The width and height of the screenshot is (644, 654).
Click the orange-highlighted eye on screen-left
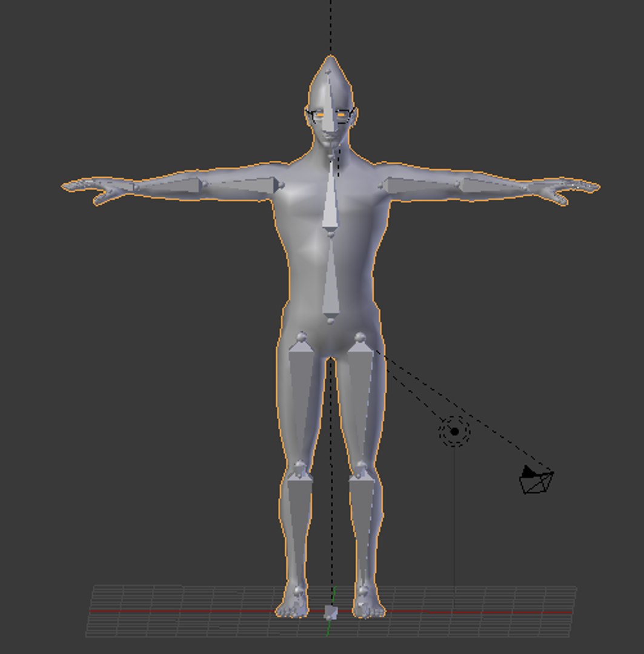319,114
